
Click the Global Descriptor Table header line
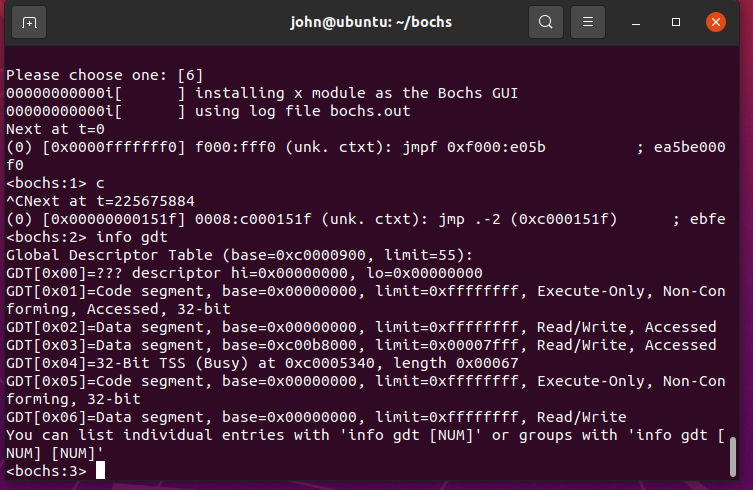(240, 255)
